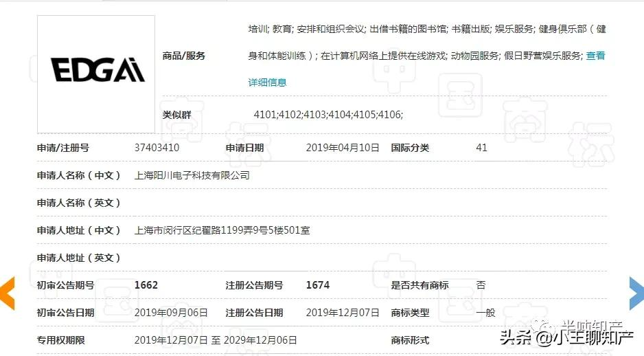Click registration announcement issue 1674
Viewport: 644px width, 356px height.
(318, 285)
